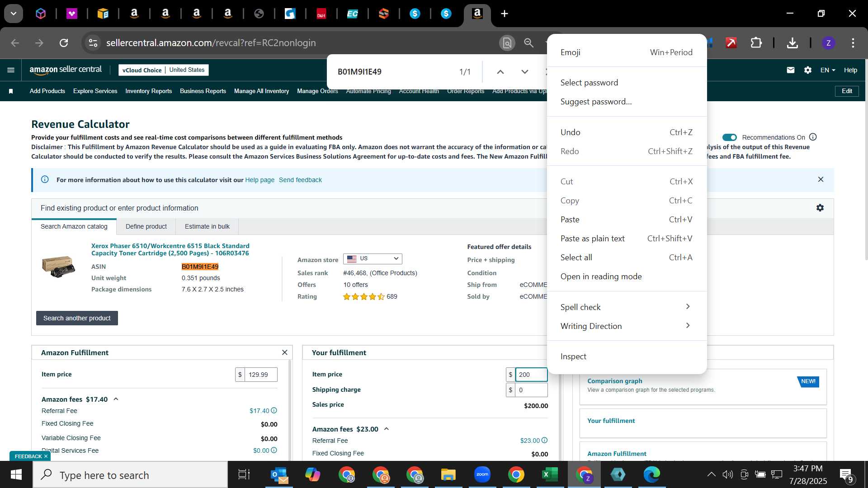Go to next find-in-page result

click(x=524, y=72)
